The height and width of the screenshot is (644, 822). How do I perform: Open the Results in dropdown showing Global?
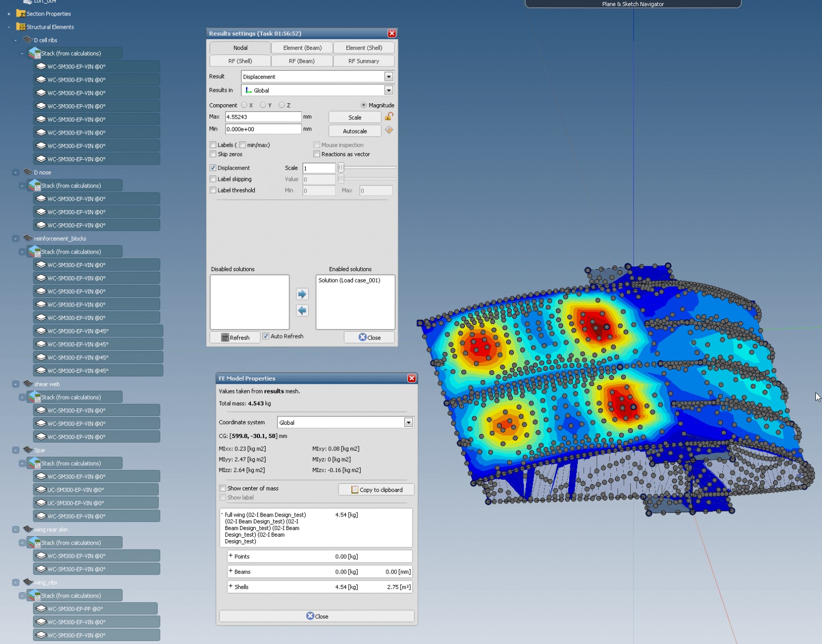point(388,90)
